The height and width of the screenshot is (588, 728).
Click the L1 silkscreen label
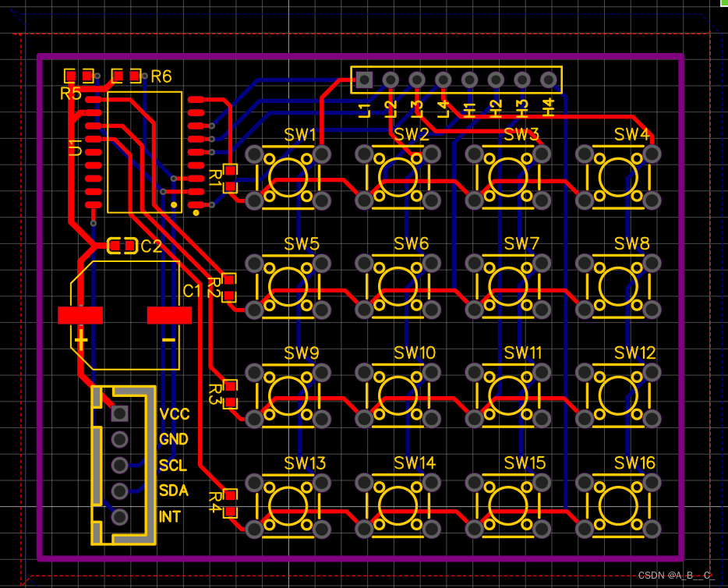[x=365, y=110]
